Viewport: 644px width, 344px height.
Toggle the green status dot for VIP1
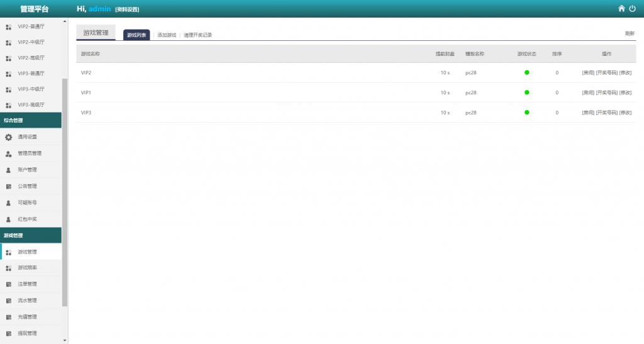coord(526,92)
